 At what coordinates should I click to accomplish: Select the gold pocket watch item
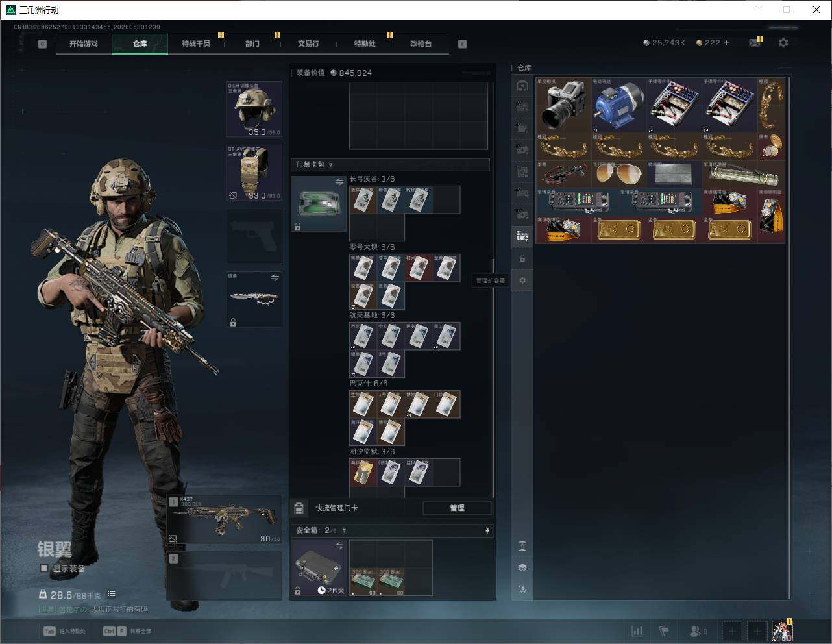pyautogui.click(x=771, y=146)
